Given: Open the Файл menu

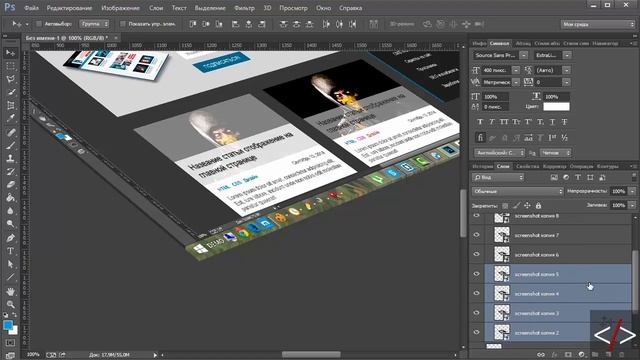Looking at the screenshot, I should [31, 8].
